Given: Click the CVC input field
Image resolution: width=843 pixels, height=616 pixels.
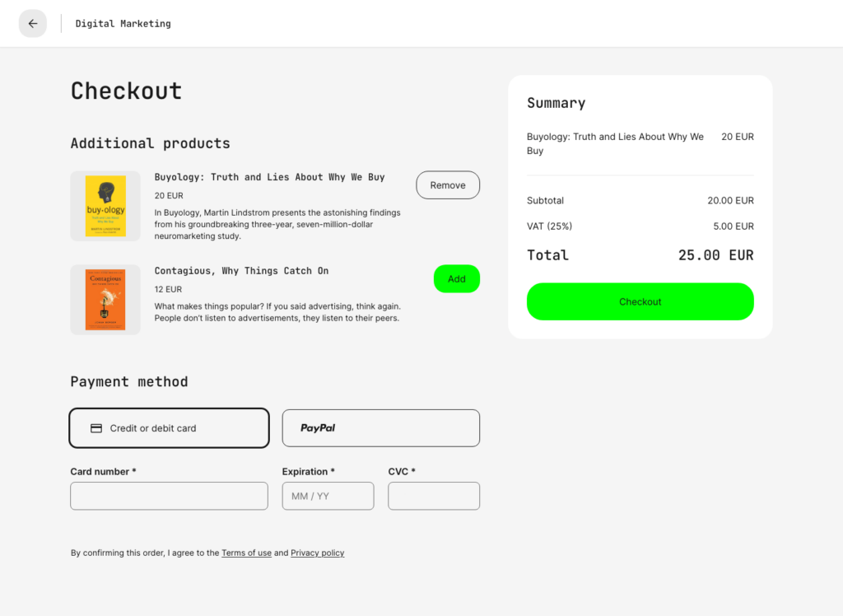Looking at the screenshot, I should coord(434,496).
